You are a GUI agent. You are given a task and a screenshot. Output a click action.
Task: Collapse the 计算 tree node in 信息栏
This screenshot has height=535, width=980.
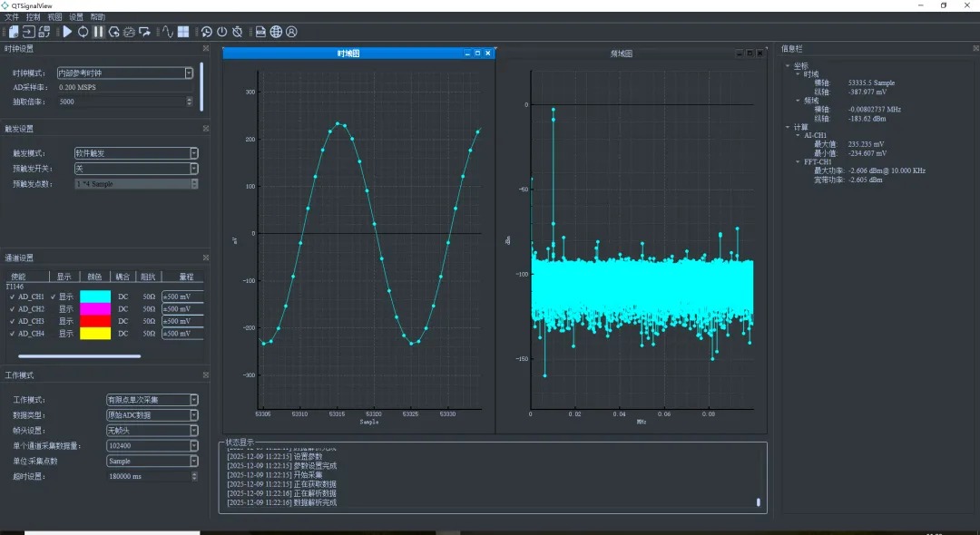click(x=787, y=127)
